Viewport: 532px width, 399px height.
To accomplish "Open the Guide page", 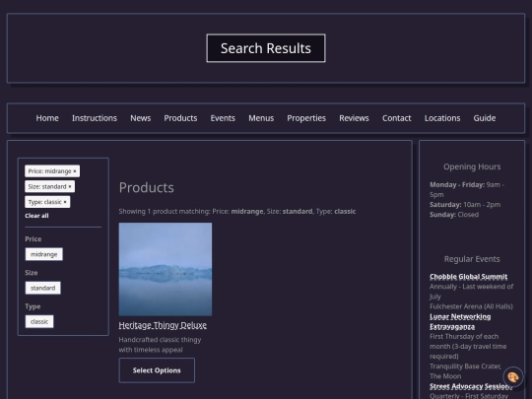I will click(485, 118).
